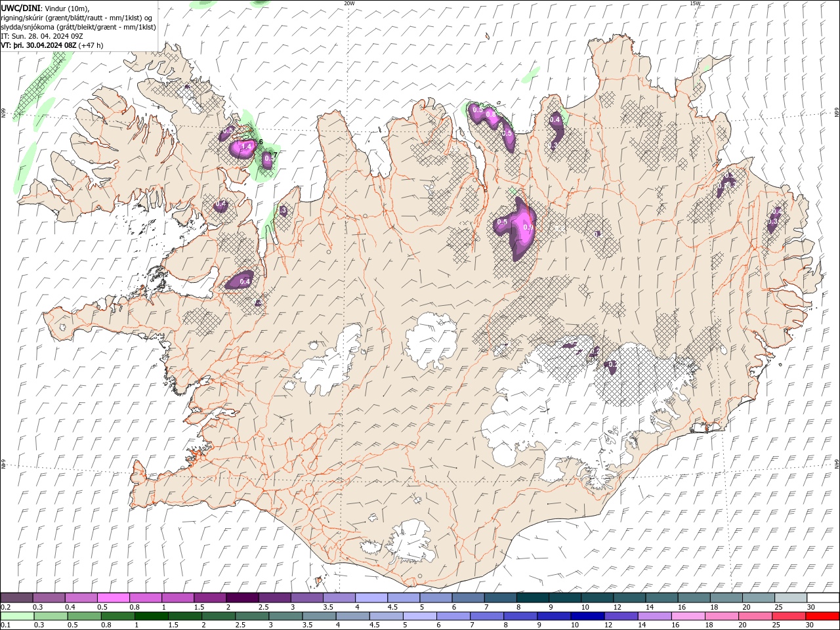This screenshot has width=840, height=630.
Task: Click the 0.9 snowfall value on the map
Action: [x=527, y=227]
